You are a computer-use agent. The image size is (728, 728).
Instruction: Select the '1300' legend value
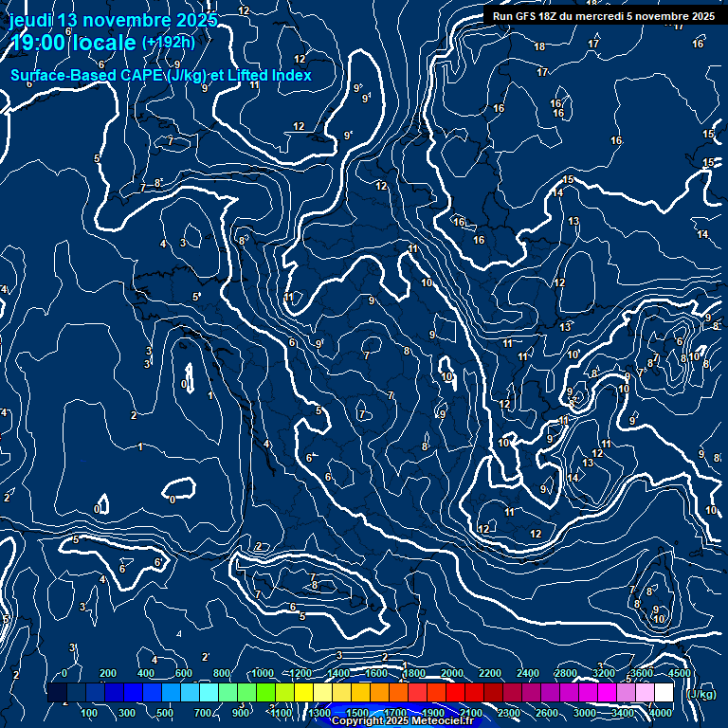coord(319,713)
